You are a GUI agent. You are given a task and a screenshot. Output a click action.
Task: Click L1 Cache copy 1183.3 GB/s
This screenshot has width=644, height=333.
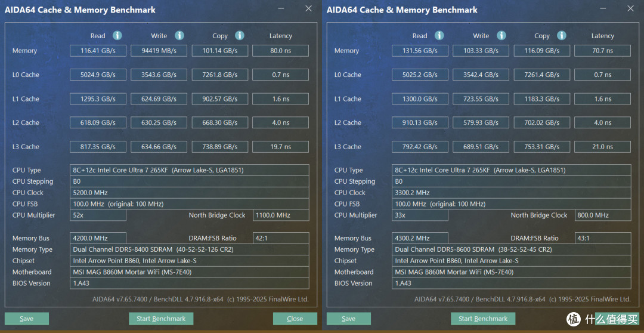541,99
